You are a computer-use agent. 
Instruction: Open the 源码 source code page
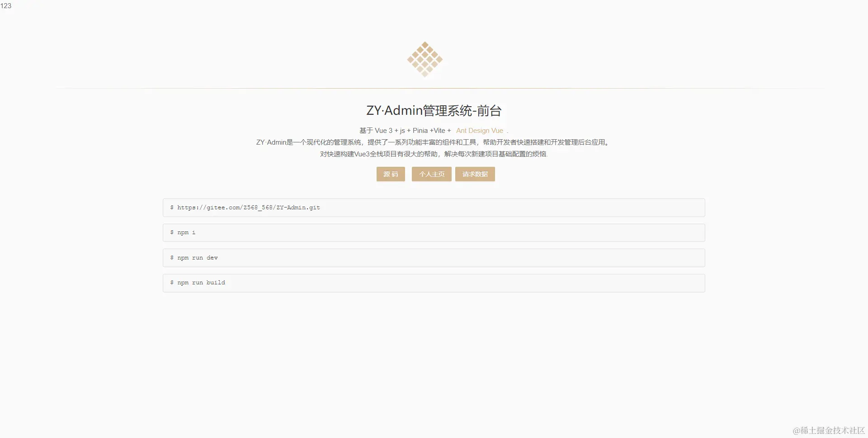tap(391, 174)
